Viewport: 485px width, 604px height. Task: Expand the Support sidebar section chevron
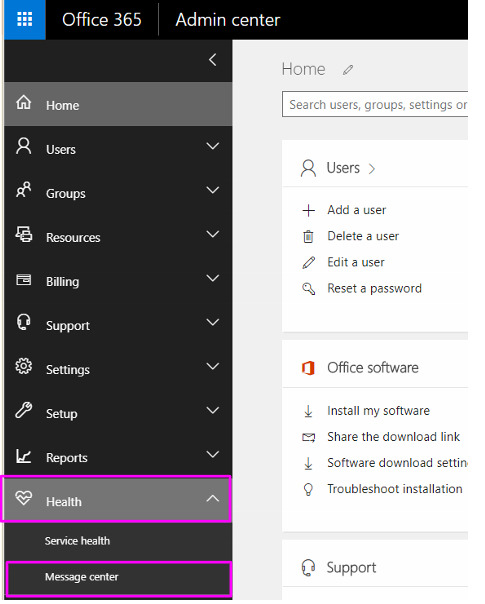(x=213, y=322)
